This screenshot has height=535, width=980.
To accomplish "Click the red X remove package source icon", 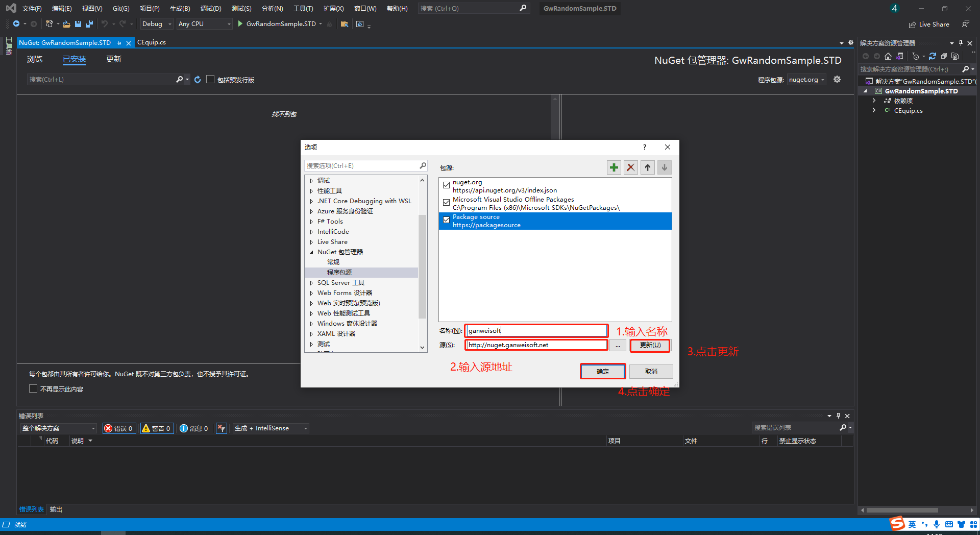I will coord(631,167).
